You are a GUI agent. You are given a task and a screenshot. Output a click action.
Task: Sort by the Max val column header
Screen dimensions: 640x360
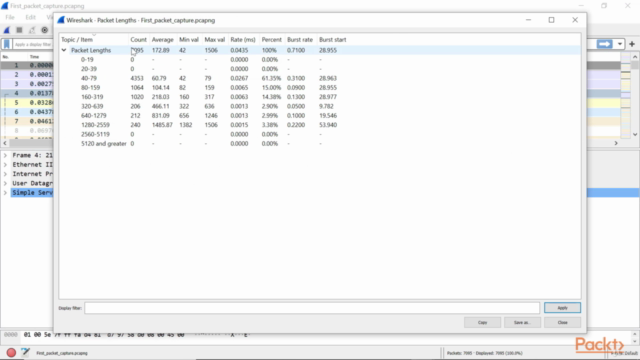coord(215,40)
